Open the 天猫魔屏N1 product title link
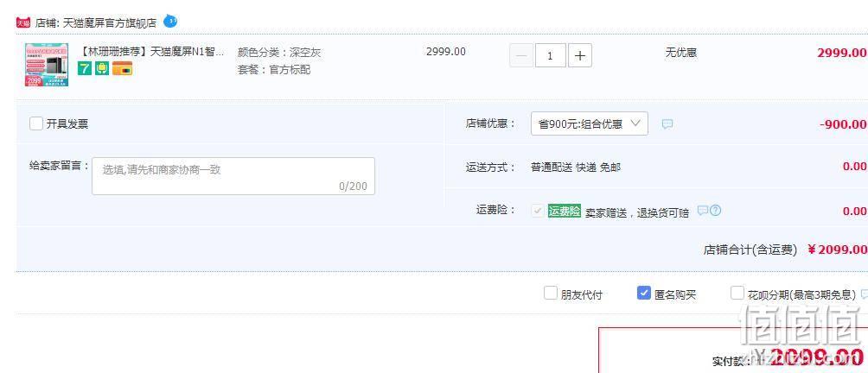Screen dimensions: 868x373 [x=153, y=52]
